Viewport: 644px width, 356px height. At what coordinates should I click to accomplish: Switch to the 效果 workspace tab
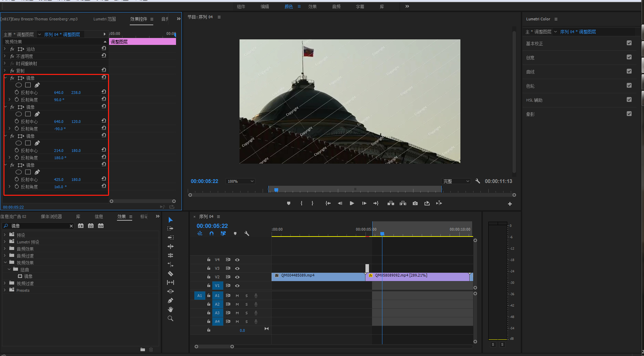(x=312, y=7)
